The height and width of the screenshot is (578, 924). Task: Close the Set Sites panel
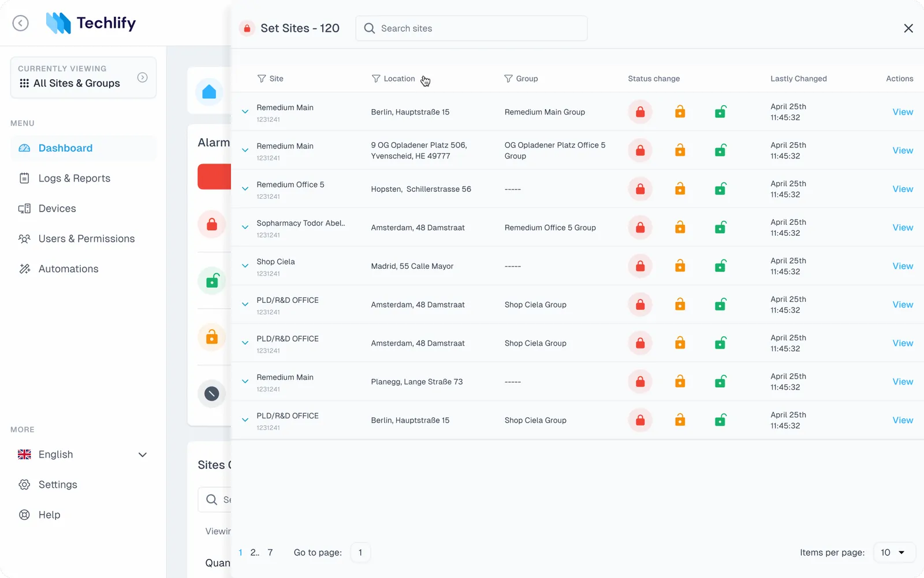(908, 28)
